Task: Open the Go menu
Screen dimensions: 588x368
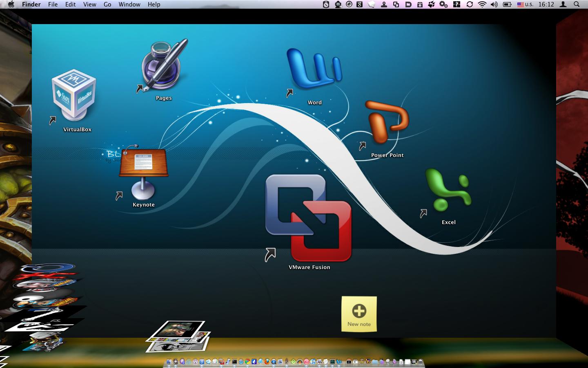Action: [x=107, y=4]
